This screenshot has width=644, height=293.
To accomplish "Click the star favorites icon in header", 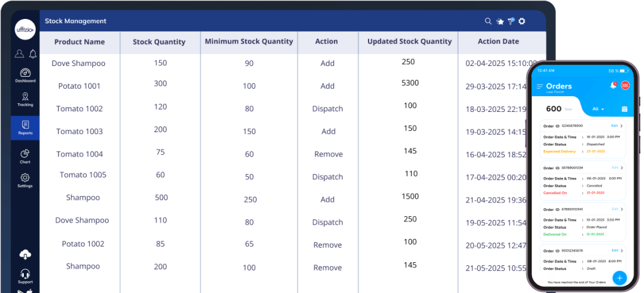I will tap(500, 21).
